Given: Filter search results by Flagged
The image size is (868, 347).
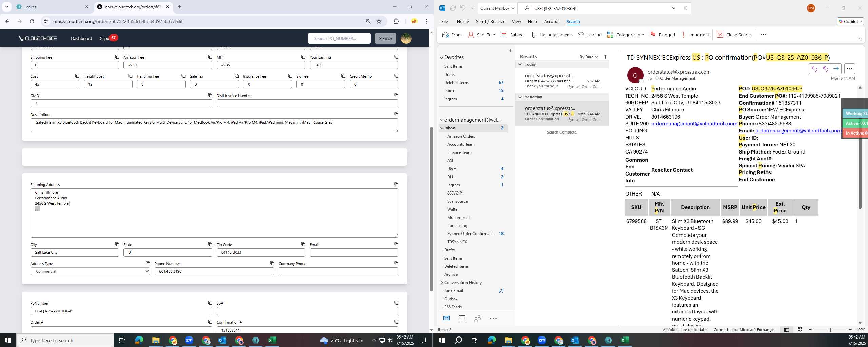Looking at the screenshot, I should [663, 35].
